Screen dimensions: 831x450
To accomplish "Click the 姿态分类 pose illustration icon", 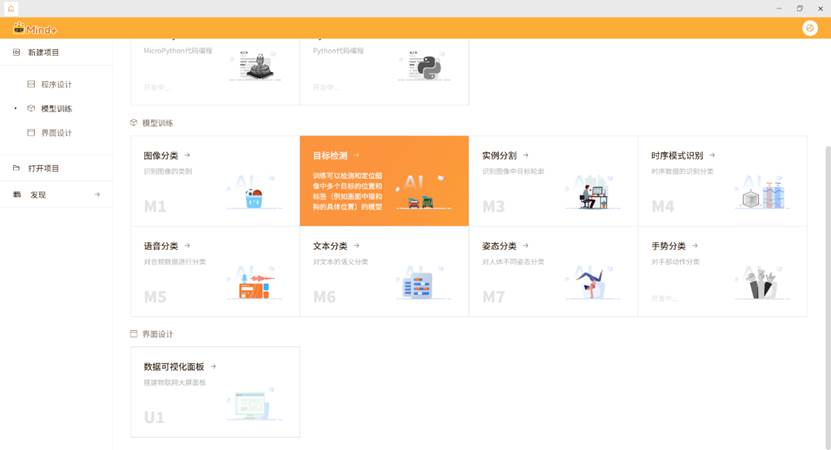I will pos(594,285).
